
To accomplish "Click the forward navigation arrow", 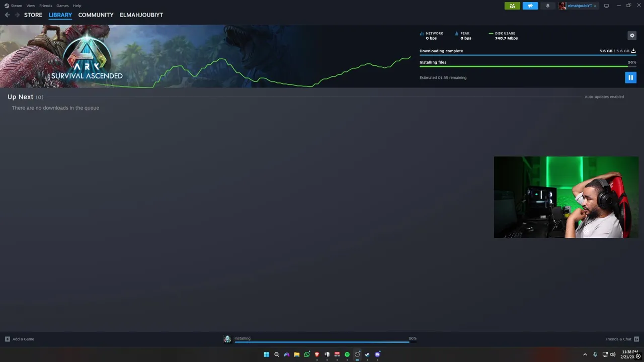I will point(17,15).
